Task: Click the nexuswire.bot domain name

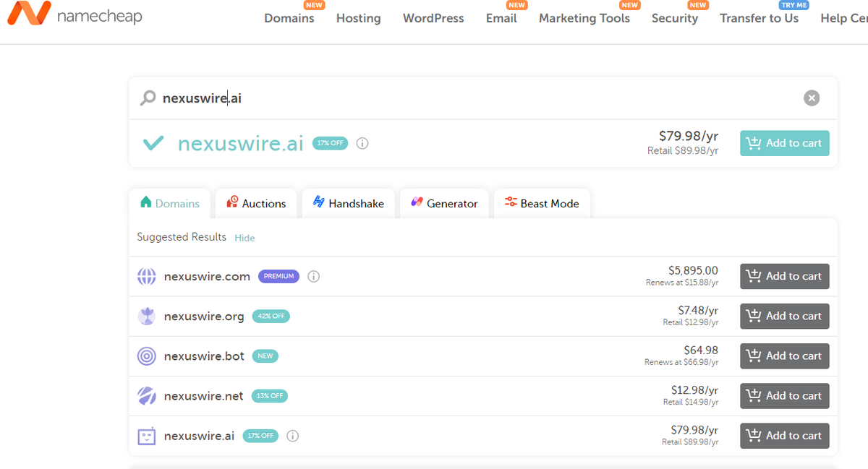Action: (204, 356)
